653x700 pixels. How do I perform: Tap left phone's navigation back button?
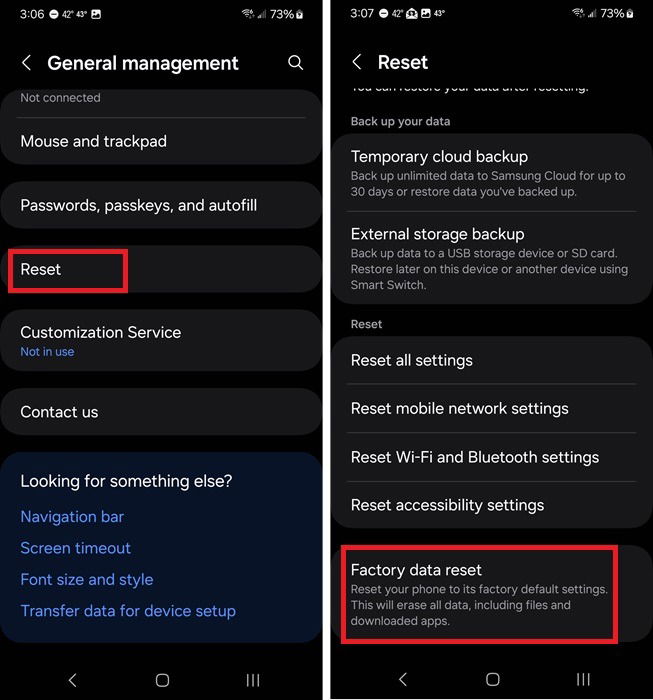pos(73,680)
